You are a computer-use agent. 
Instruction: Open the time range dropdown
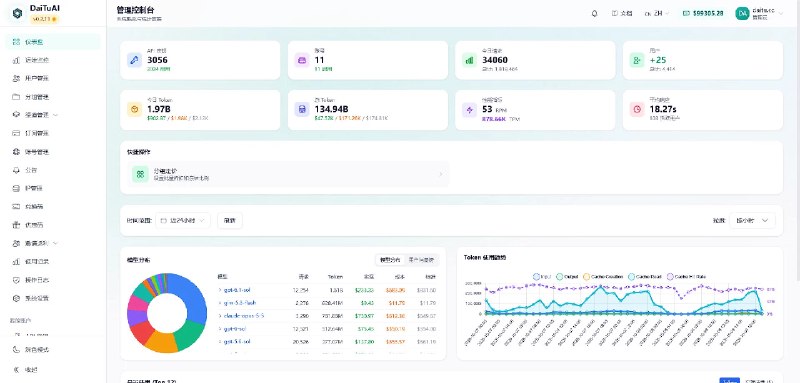click(x=183, y=220)
